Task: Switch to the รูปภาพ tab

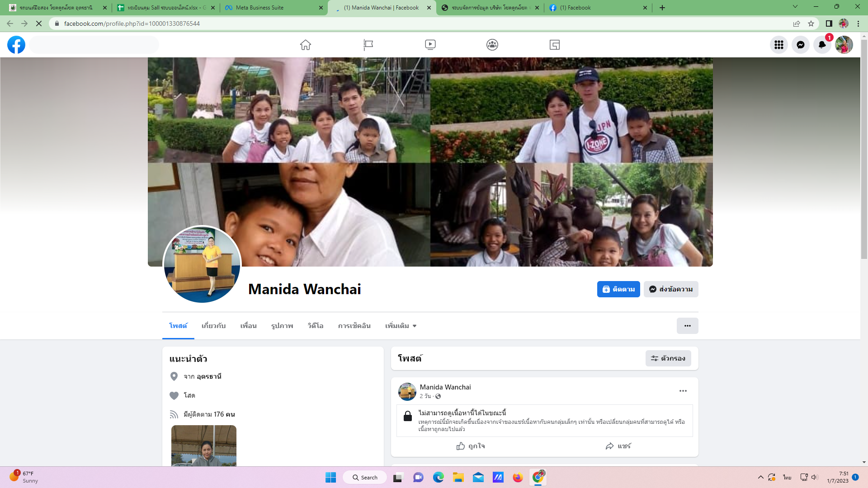Action: click(282, 326)
